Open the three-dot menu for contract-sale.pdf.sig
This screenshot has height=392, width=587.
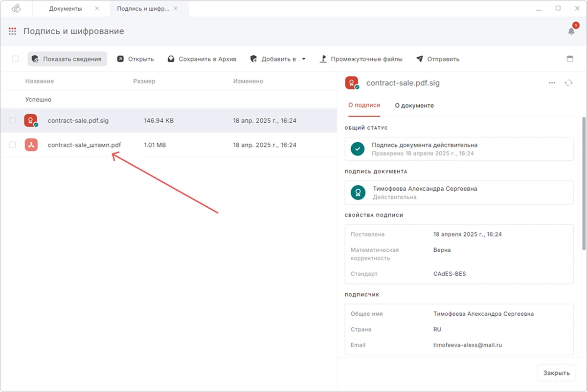point(552,83)
